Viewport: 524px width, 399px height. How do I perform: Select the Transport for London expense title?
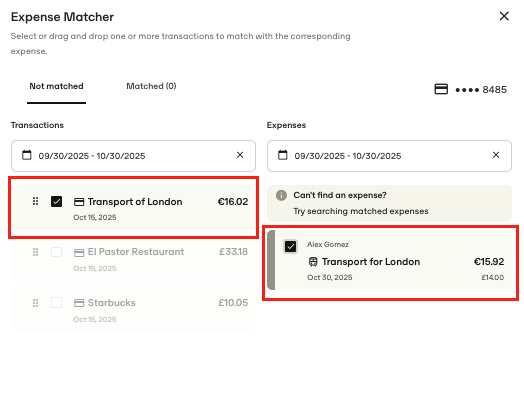371,262
